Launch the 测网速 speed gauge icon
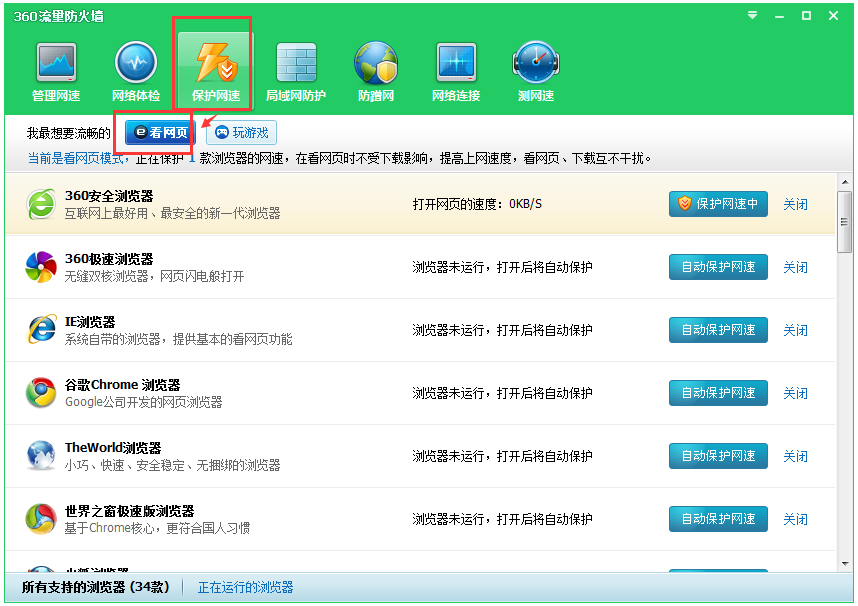 [536, 64]
